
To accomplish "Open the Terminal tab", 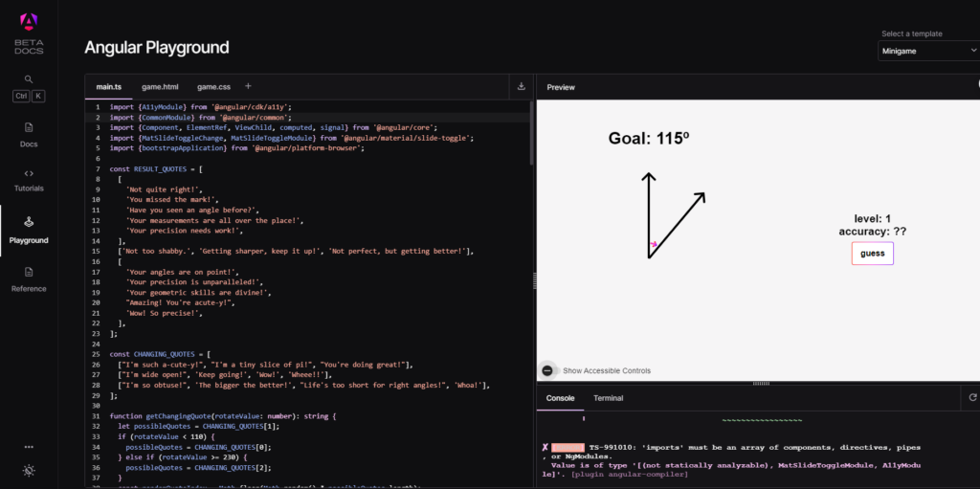I will pos(608,398).
